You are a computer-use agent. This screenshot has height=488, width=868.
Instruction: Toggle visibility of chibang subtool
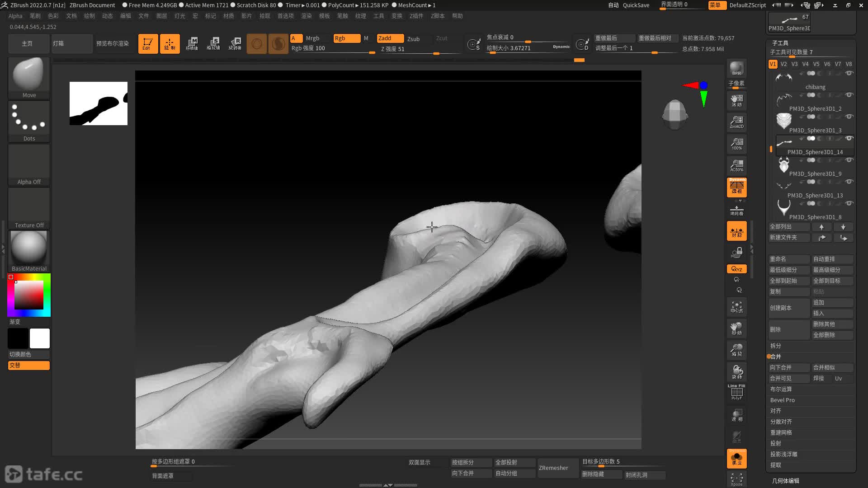(849, 73)
